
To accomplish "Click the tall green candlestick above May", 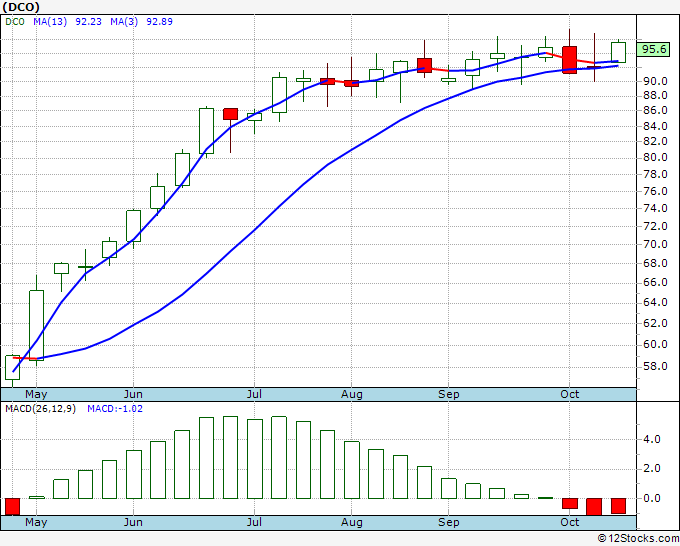I will click(36, 325).
